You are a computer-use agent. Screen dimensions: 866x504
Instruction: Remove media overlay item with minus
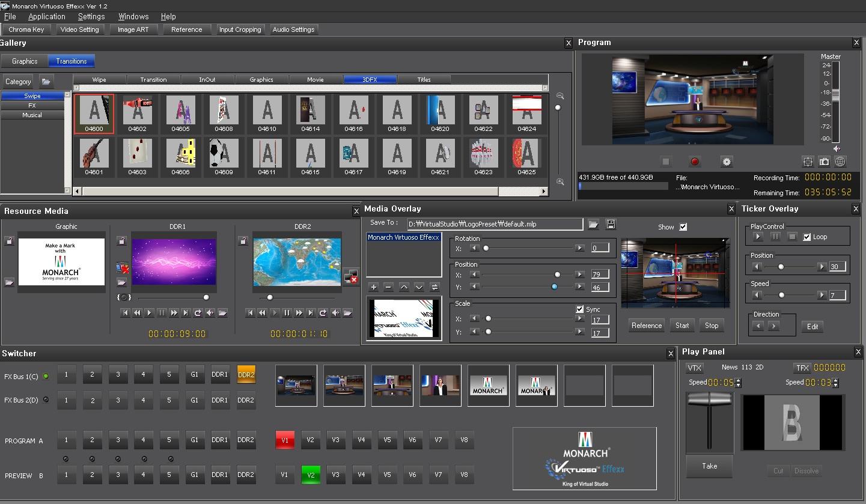[388, 287]
